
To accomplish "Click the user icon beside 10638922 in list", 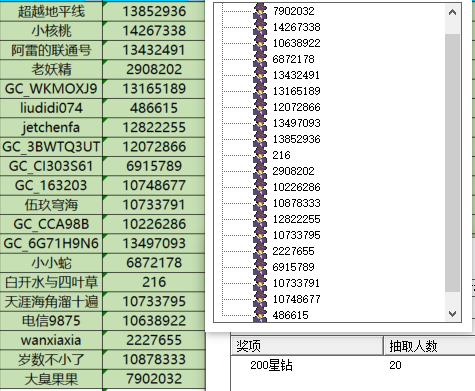I will click(260, 43).
